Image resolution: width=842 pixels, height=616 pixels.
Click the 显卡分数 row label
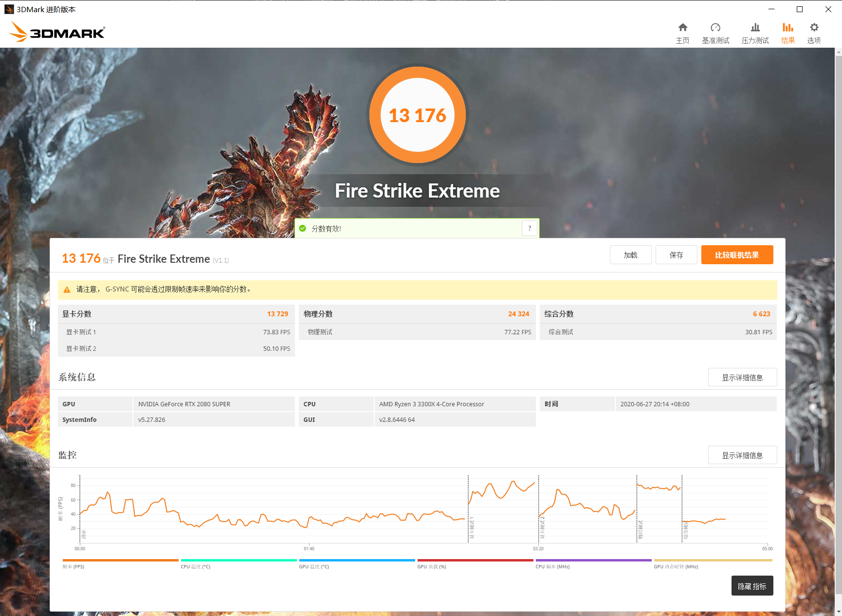[x=76, y=314]
